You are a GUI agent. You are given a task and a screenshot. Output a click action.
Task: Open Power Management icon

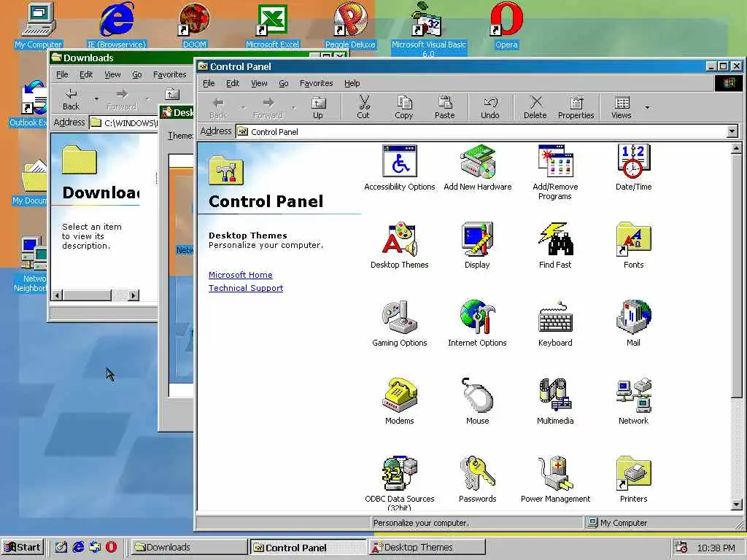tap(555, 480)
